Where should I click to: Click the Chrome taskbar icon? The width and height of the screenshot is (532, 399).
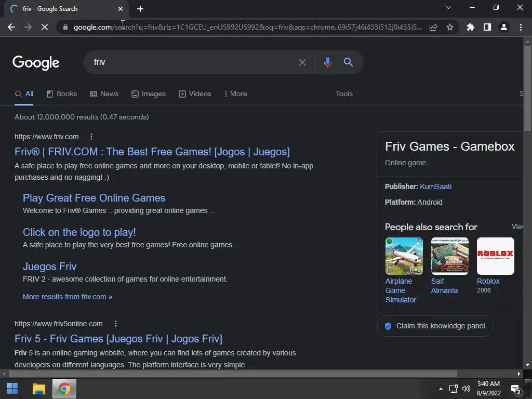64,389
